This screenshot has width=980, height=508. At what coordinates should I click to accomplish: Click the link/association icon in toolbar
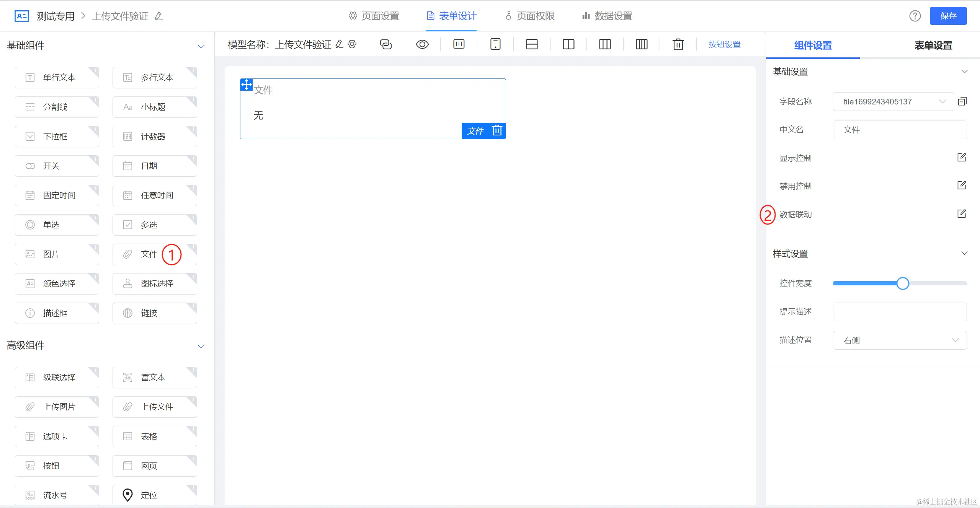pyautogui.click(x=385, y=44)
